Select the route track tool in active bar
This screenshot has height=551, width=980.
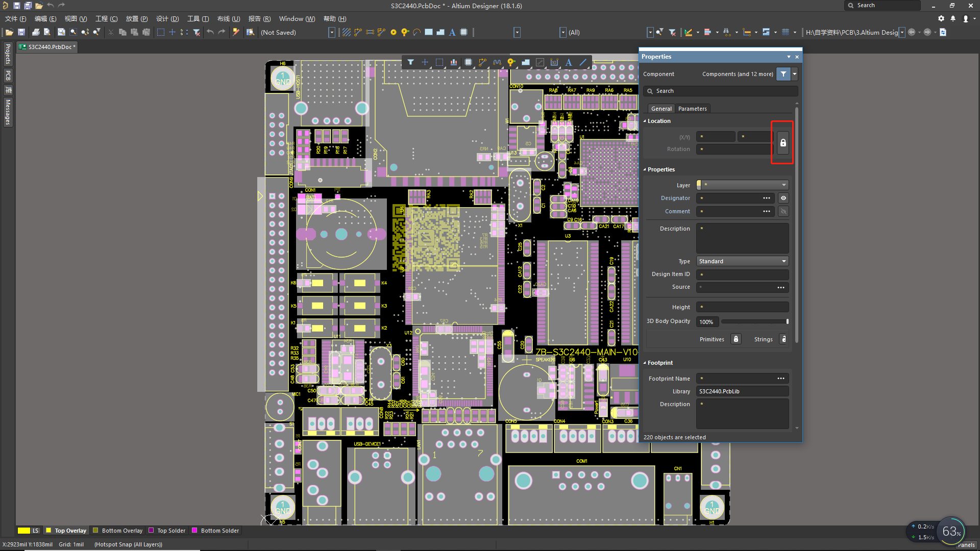tap(482, 62)
